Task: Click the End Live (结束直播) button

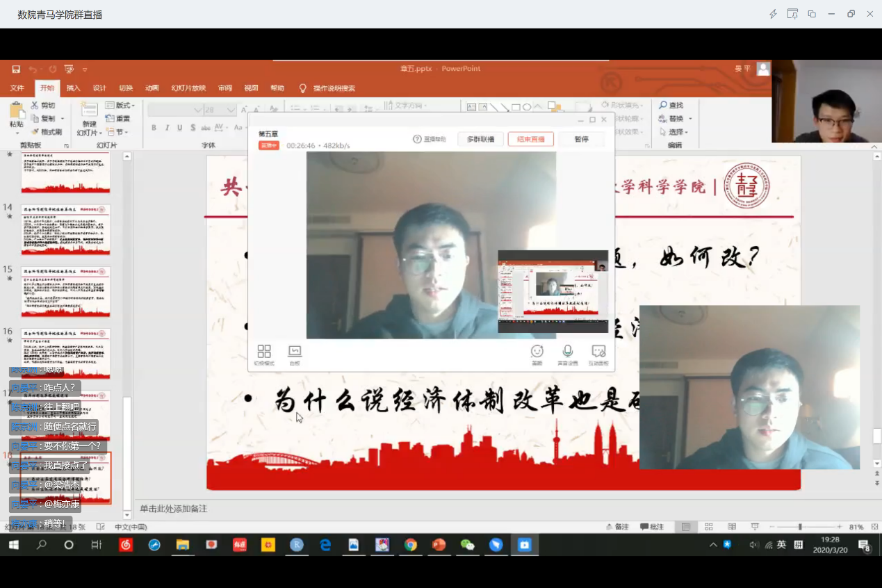Action: [x=530, y=139]
